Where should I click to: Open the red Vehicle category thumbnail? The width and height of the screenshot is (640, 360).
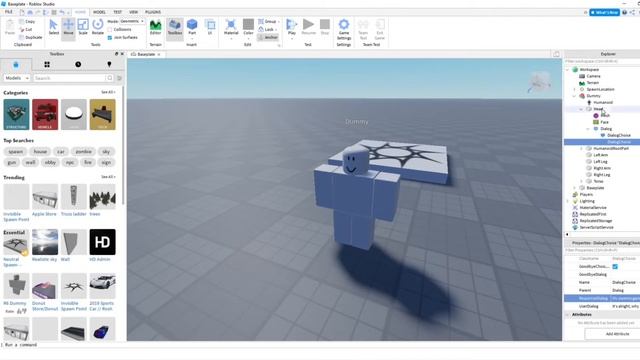45,114
